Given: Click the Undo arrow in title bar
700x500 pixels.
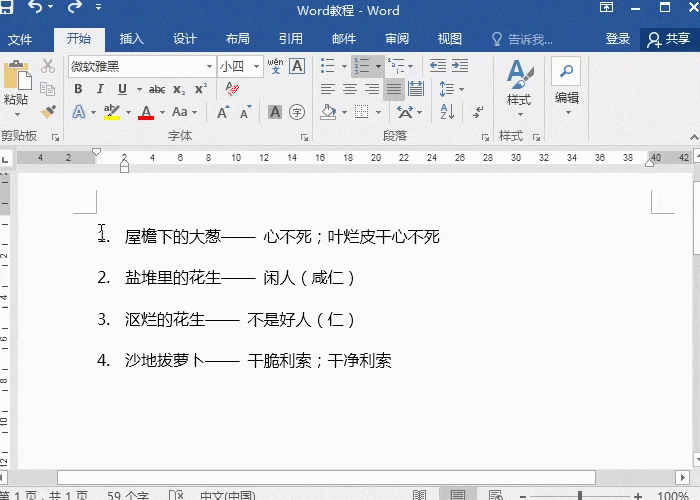Looking at the screenshot, I should click(x=35, y=6).
